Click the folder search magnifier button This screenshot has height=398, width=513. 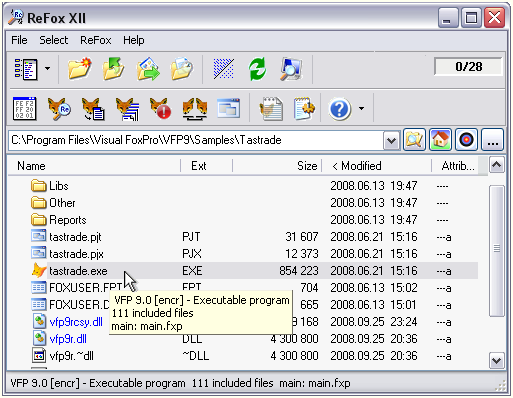(414, 140)
